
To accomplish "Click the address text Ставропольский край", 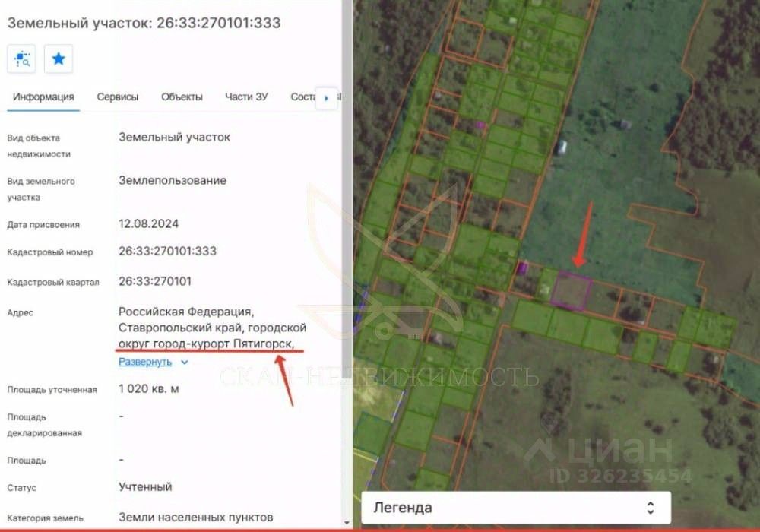I will click(182, 328).
